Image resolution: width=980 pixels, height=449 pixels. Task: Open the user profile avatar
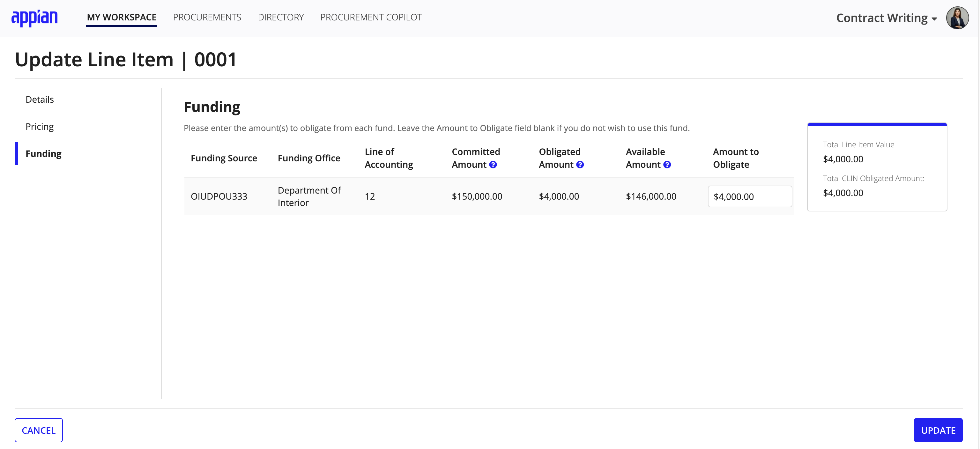[x=957, y=18]
